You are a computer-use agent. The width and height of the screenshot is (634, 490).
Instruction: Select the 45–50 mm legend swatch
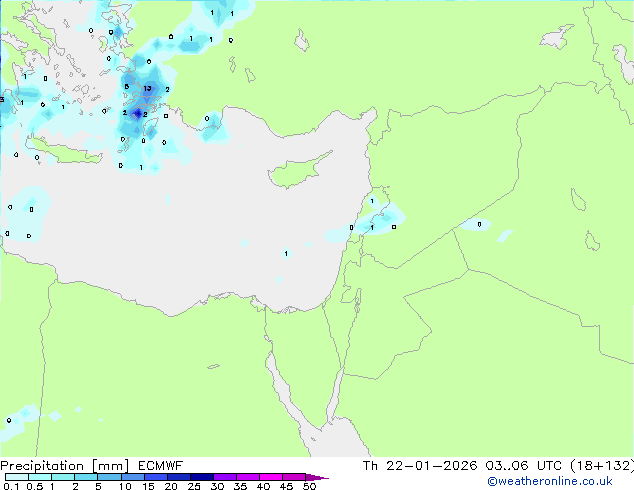click(x=294, y=477)
